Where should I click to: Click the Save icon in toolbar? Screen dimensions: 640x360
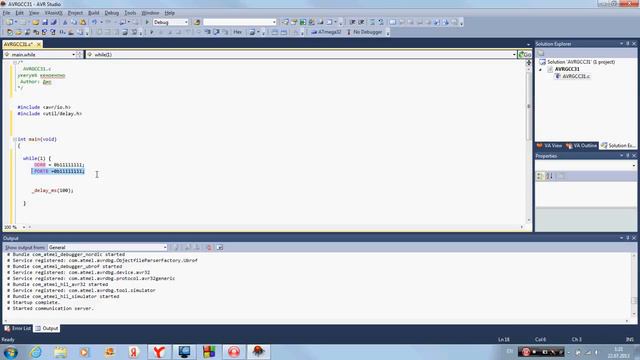pos(45,22)
